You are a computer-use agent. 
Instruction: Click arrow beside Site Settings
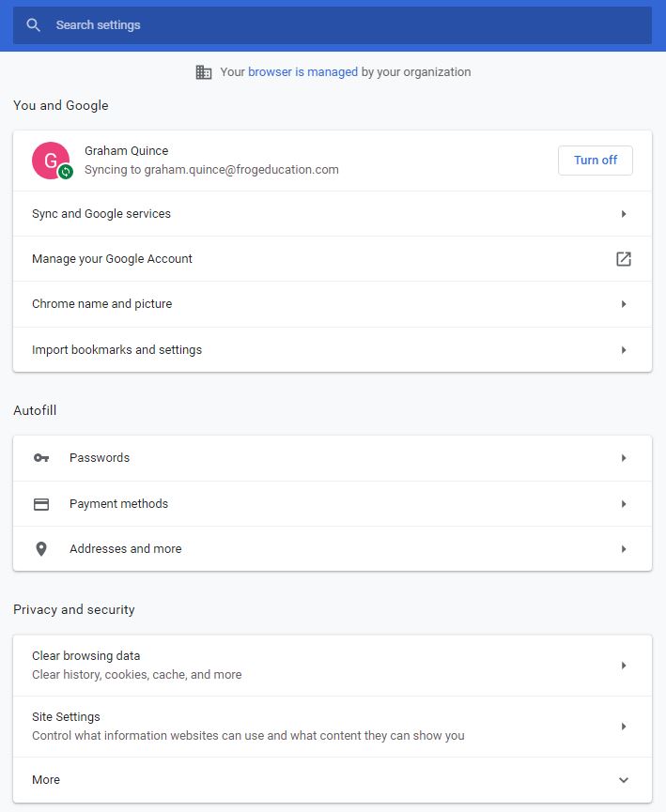point(624,727)
